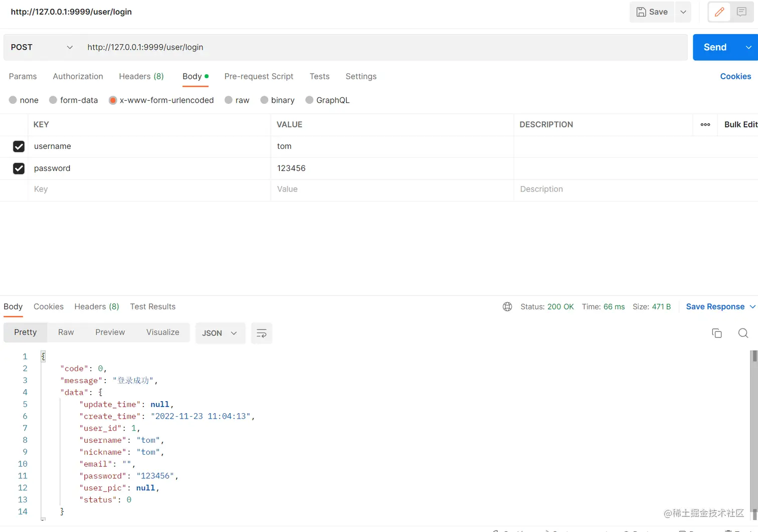
Task: Open the Pre-request Script tab
Action: pyautogui.click(x=259, y=77)
